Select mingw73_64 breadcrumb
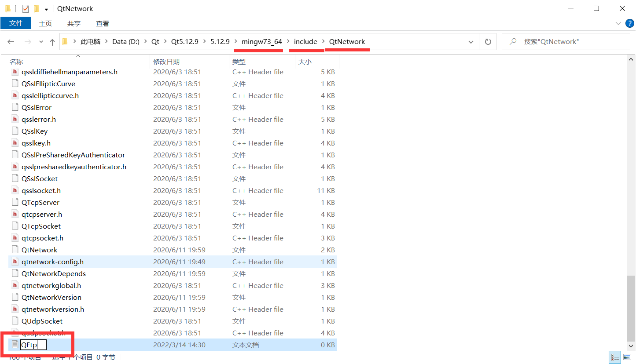This screenshot has height=364, width=636. click(x=262, y=42)
